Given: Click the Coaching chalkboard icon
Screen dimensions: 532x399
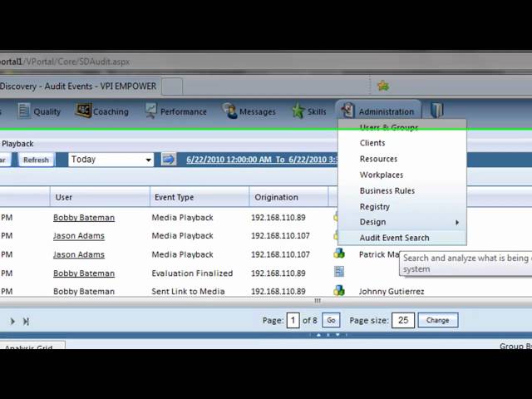Looking at the screenshot, I should point(83,111).
